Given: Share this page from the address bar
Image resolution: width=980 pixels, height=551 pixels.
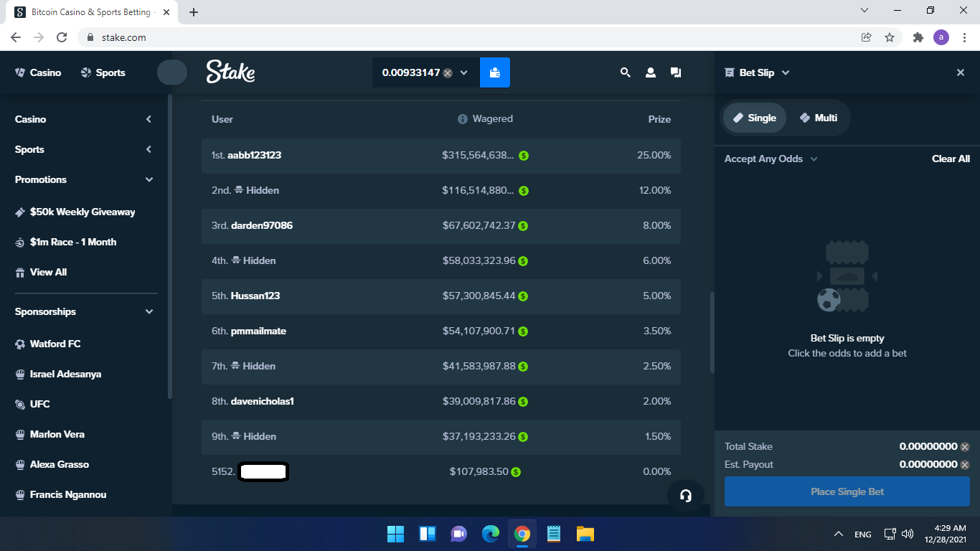Looking at the screenshot, I should (867, 37).
